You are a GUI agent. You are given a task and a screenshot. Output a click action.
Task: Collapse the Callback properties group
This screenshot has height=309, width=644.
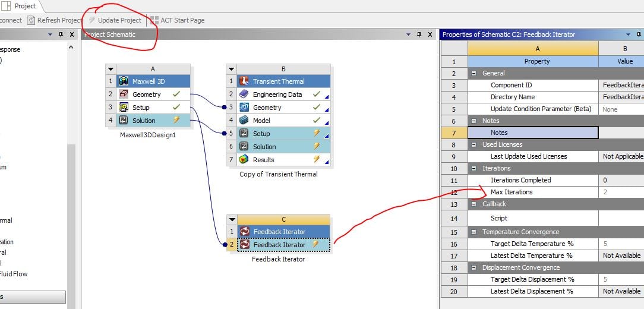coord(473,204)
